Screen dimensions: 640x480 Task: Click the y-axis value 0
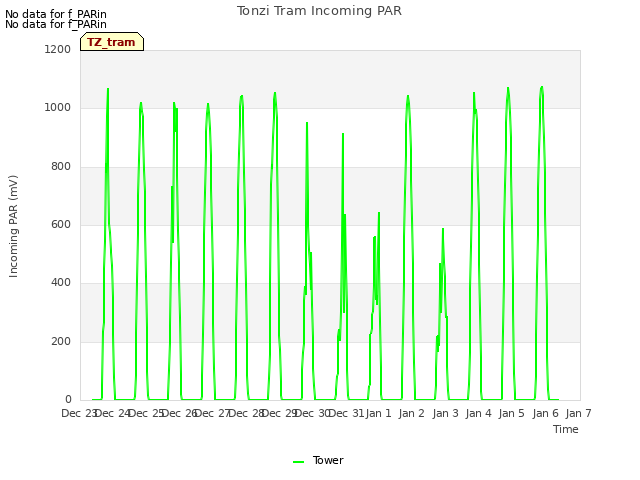[68, 399]
